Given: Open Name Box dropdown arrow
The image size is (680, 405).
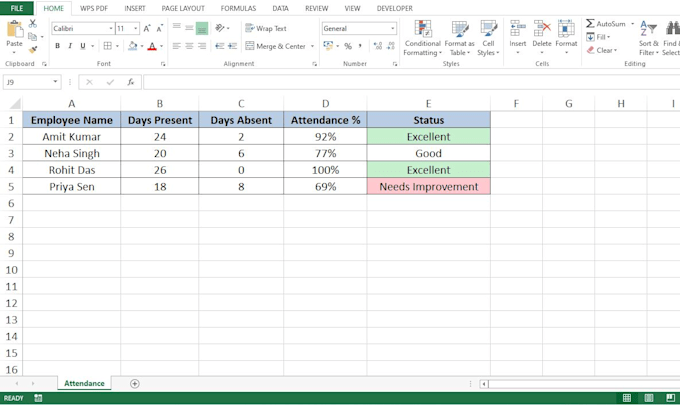Looking at the screenshot, I should coord(55,82).
